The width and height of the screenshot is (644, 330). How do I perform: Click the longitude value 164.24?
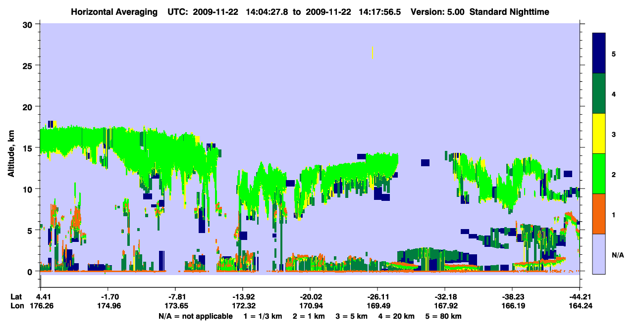580,306
